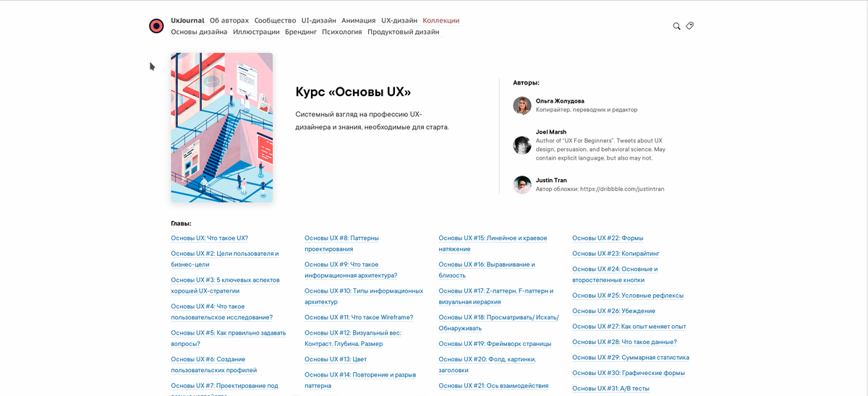Open chapter #30 Графические формы

click(x=629, y=373)
